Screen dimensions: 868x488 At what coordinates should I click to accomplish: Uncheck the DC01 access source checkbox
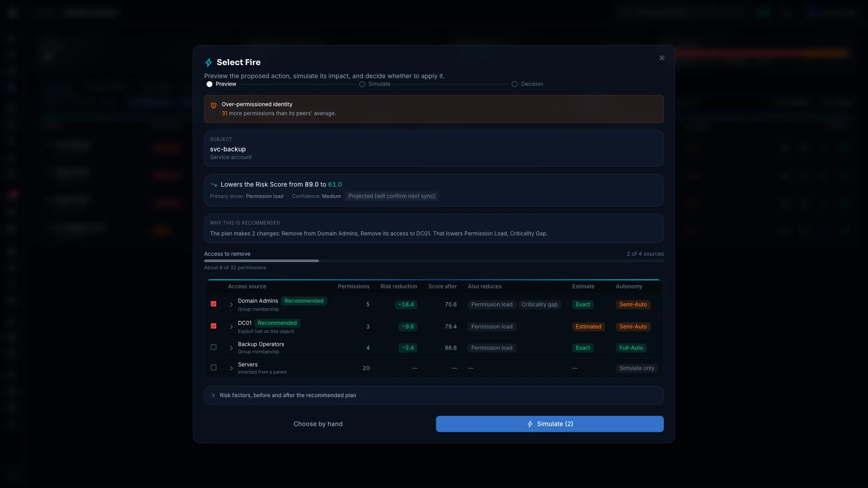[x=213, y=326]
